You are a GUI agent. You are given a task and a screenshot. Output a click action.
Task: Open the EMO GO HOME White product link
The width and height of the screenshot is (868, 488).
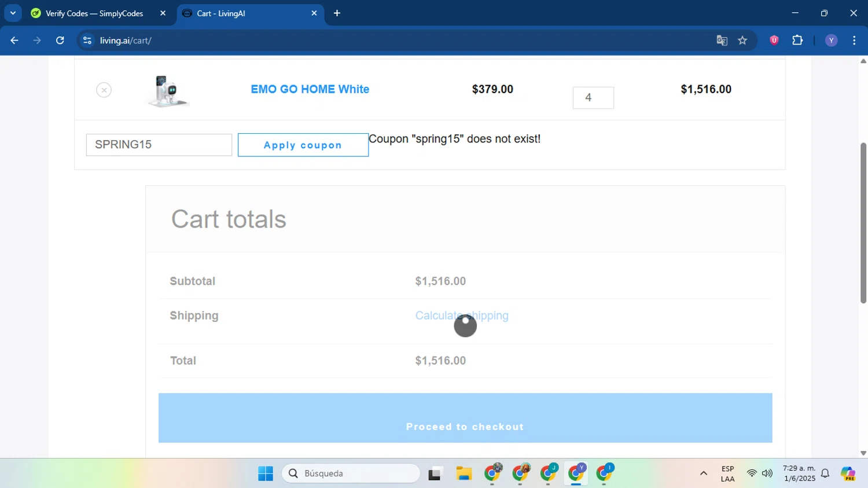pos(310,89)
